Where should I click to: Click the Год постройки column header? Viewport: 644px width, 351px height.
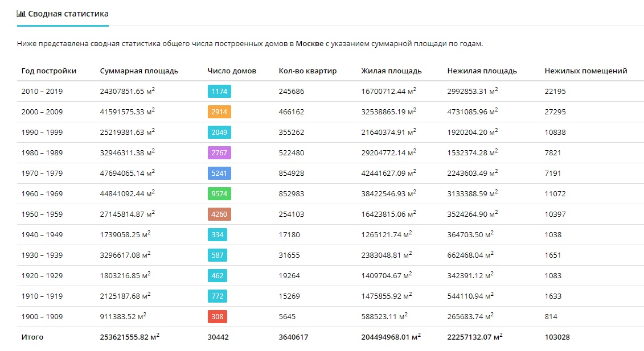[x=49, y=71]
